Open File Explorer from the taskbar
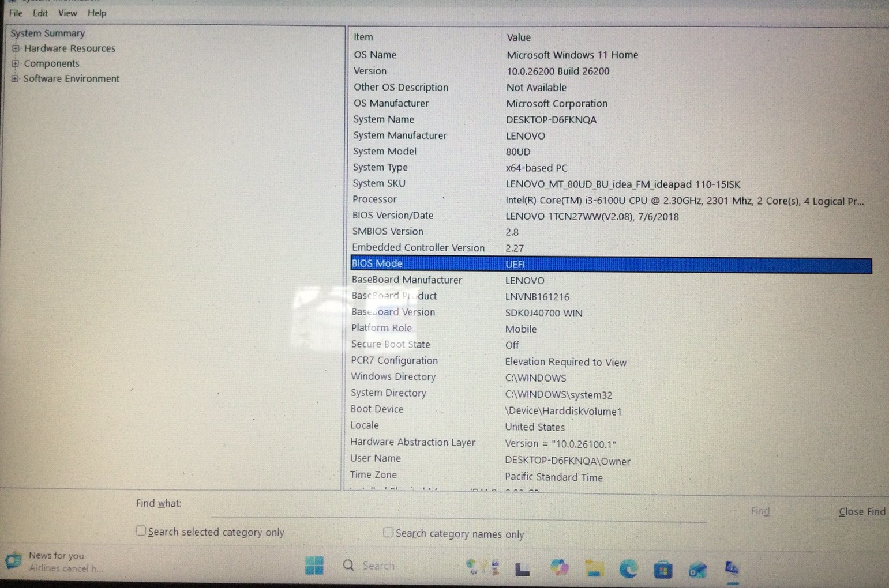 594,568
